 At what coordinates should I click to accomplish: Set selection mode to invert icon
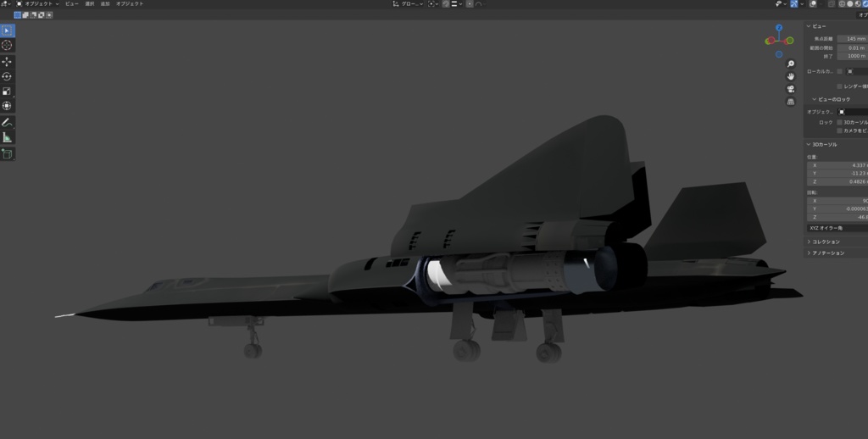pos(41,15)
